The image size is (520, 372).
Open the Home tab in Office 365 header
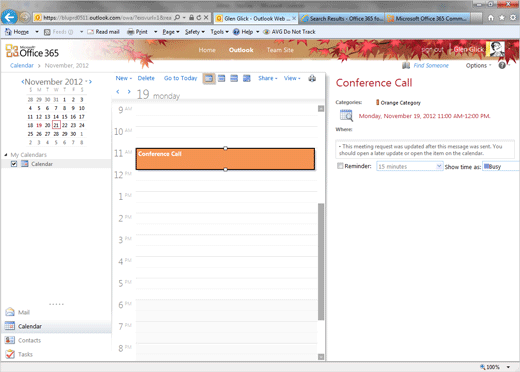tap(207, 50)
